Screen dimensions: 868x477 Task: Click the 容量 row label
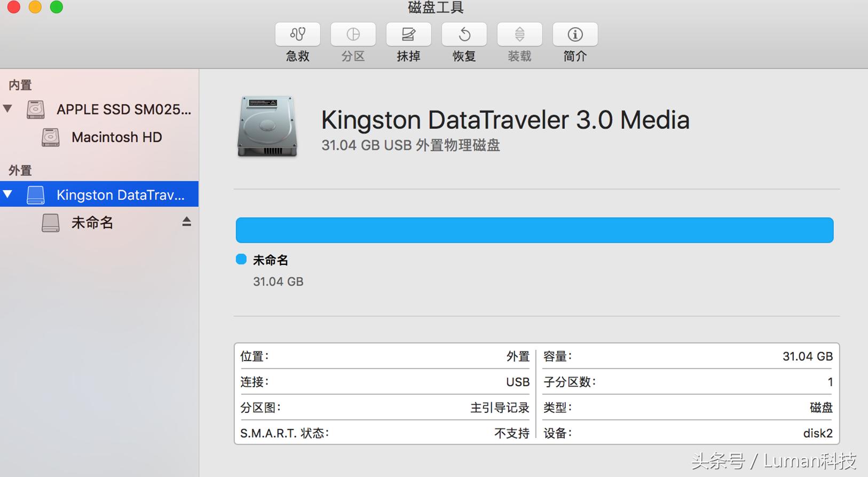click(x=558, y=356)
